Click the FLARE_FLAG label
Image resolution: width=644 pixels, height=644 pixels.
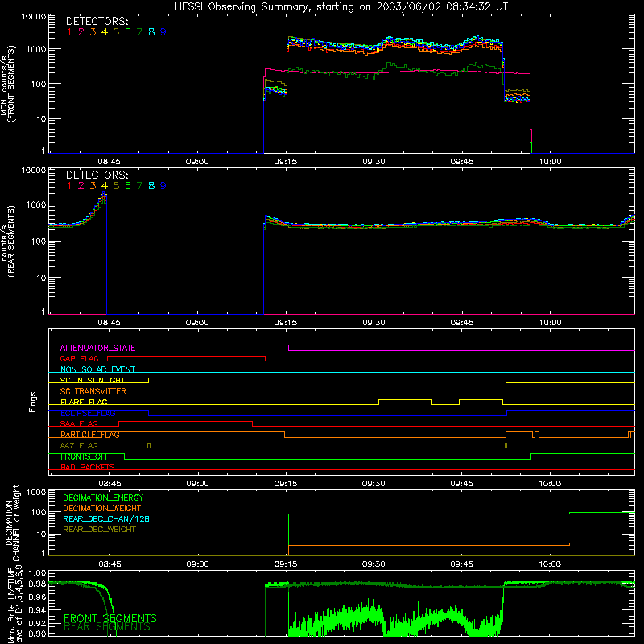pyautogui.click(x=84, y=402)
